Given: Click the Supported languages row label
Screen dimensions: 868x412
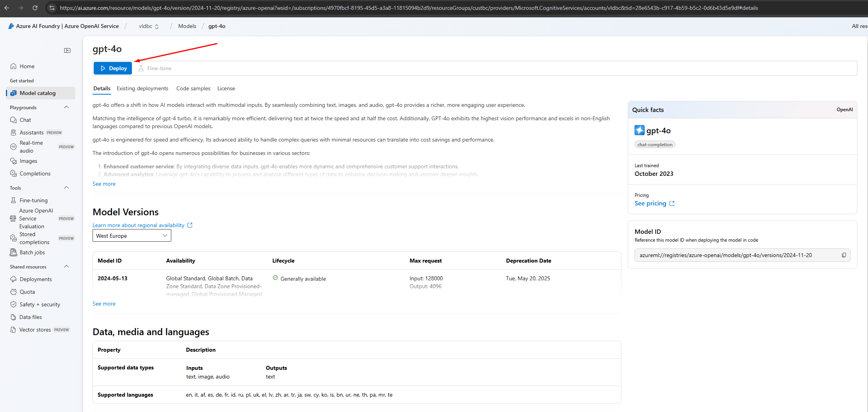Looking at the screenshot, I should tap(125, 395).
